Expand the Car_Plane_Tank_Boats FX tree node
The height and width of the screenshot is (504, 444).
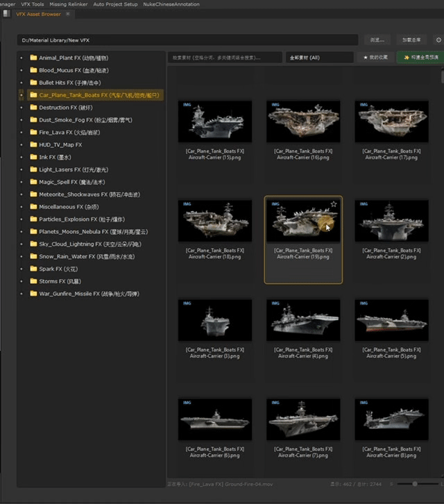pos(22,95)
